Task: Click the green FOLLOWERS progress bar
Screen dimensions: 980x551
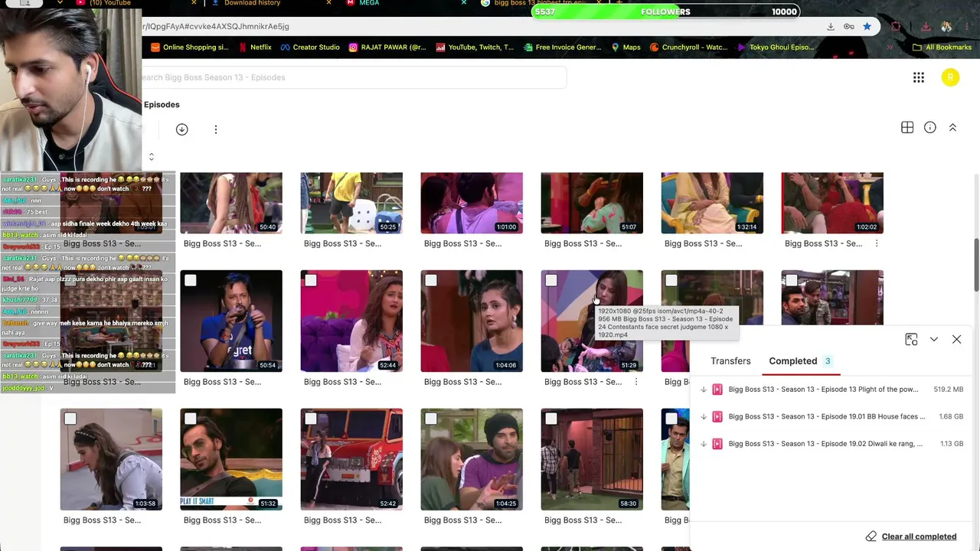Action: 666,11
